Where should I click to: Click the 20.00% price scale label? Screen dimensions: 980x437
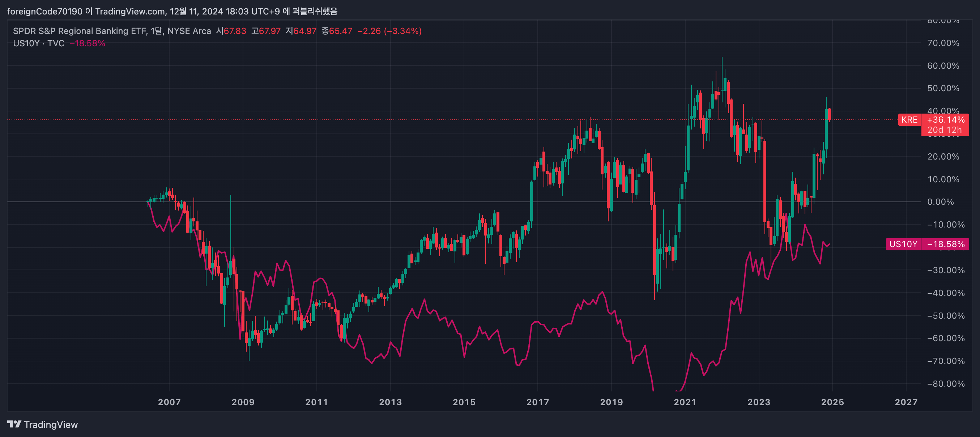coord(943,156)
